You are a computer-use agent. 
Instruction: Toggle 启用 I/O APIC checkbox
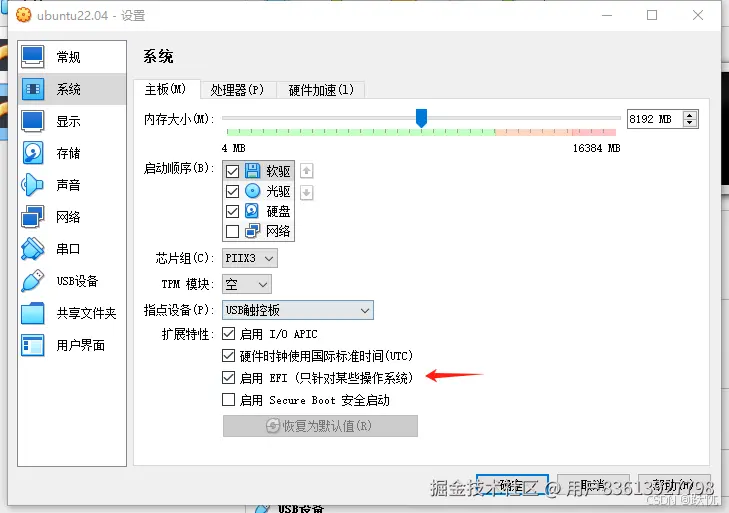228,333
